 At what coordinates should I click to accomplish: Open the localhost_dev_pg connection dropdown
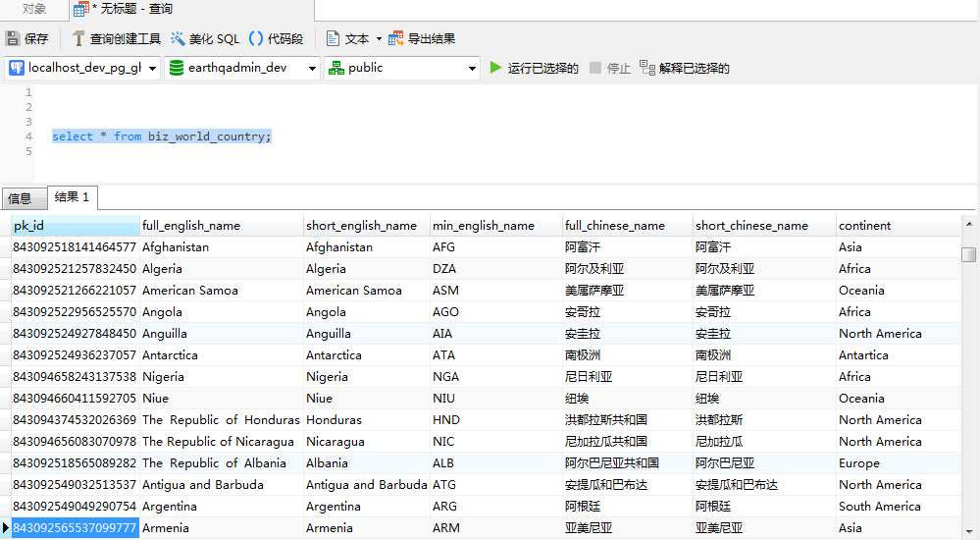click(x=152, y=68)
